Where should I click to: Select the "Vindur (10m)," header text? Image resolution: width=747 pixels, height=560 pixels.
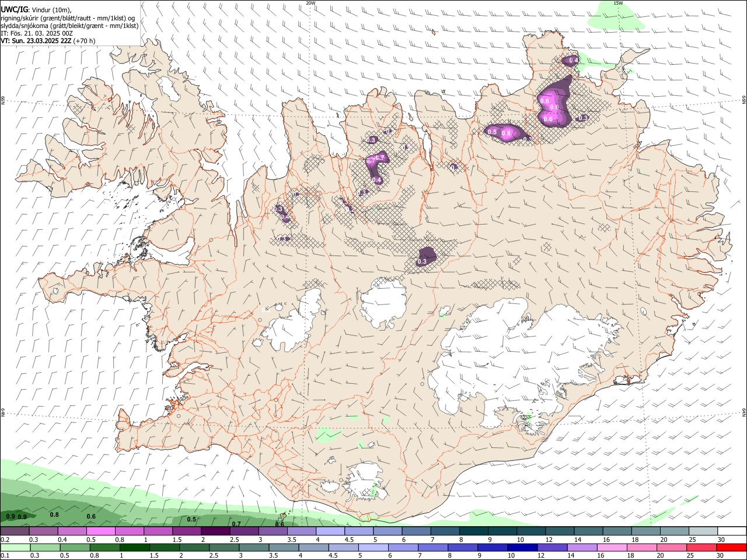pyautogui.click(x=52, y=9)
